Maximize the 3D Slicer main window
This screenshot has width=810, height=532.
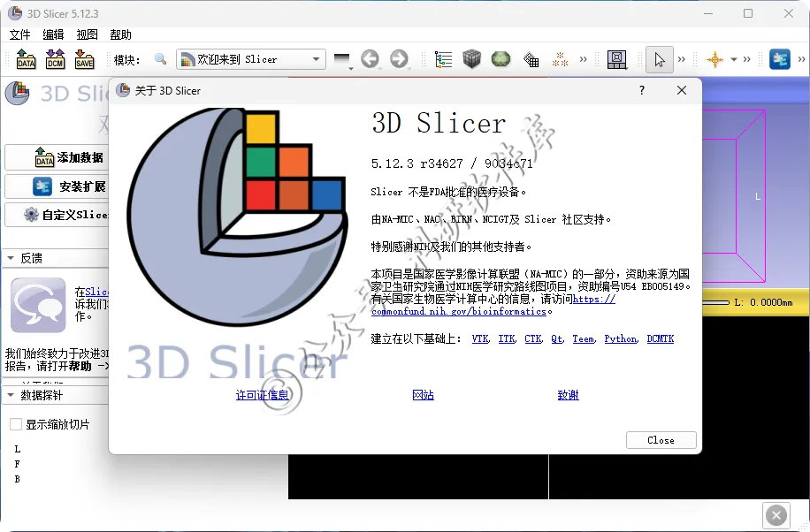coord(748,13)
